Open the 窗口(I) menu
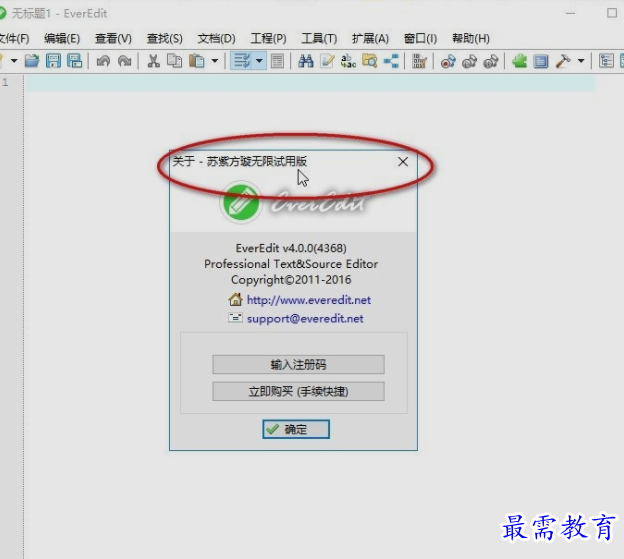 click(420, 39)
